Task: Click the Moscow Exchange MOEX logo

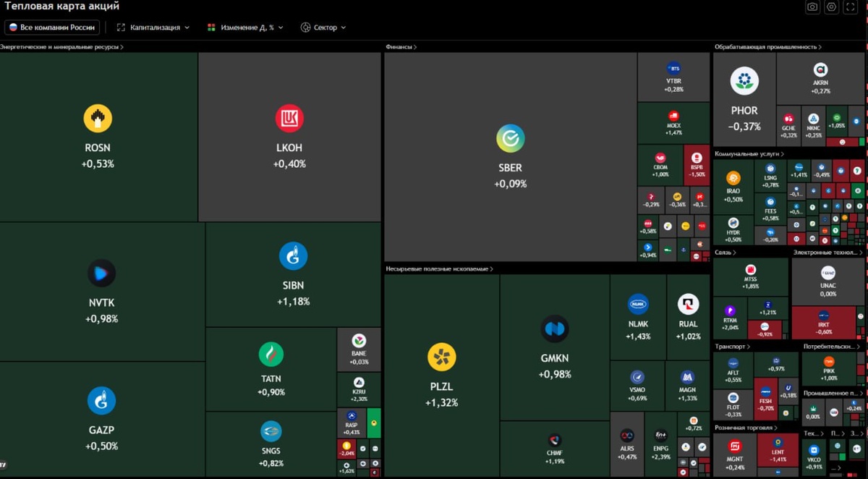Action: pyautogui.click(x=673, y=116)
